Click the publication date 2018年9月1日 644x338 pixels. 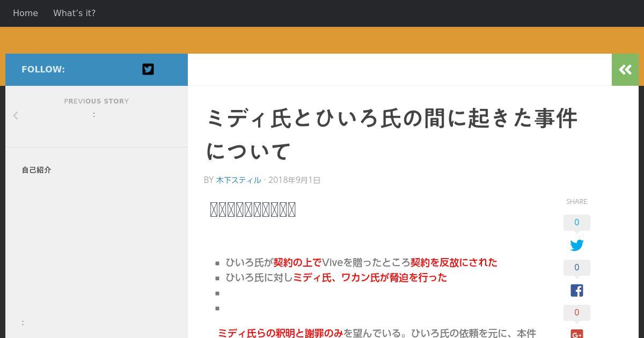pyautogui.click(x=295, y=180)
